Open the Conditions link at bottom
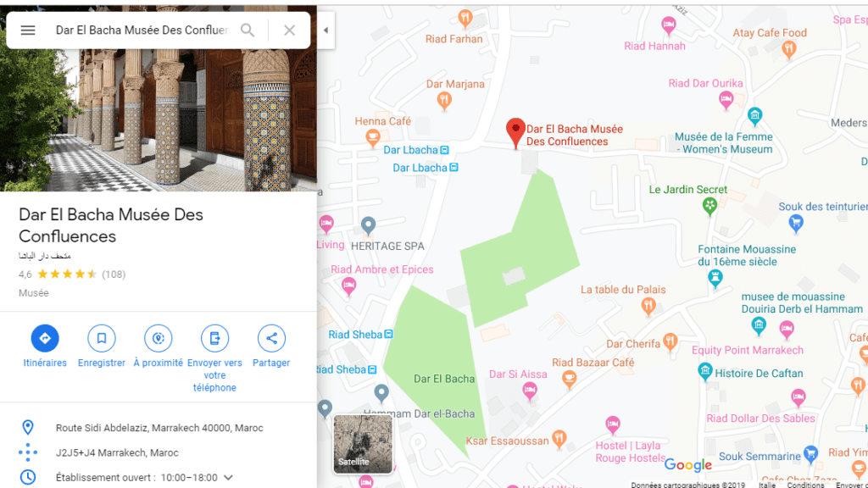 point(805,485)
